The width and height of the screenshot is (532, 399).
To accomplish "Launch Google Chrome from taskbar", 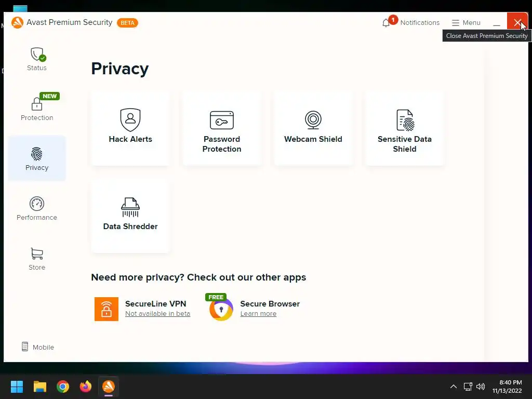I will click(63, 387).
